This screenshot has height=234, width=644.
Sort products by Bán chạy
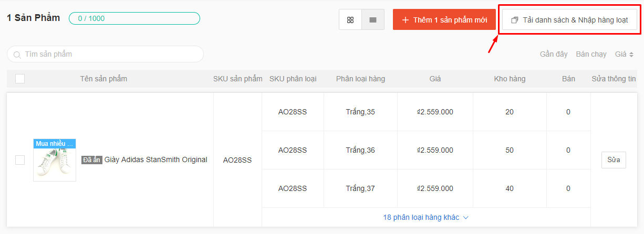pos(591,54)
